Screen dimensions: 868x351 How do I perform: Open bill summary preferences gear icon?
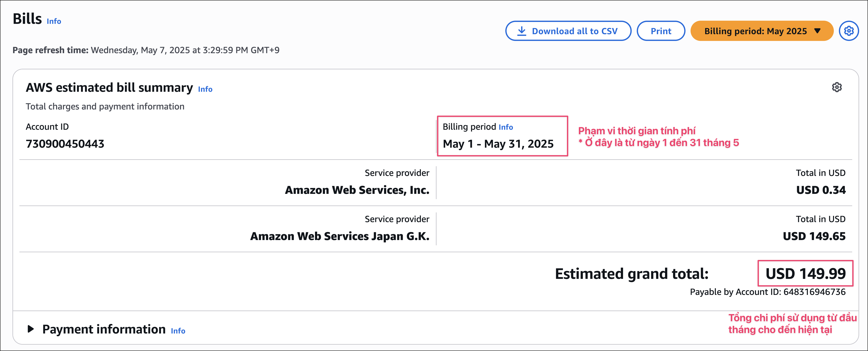coord(837,87)
